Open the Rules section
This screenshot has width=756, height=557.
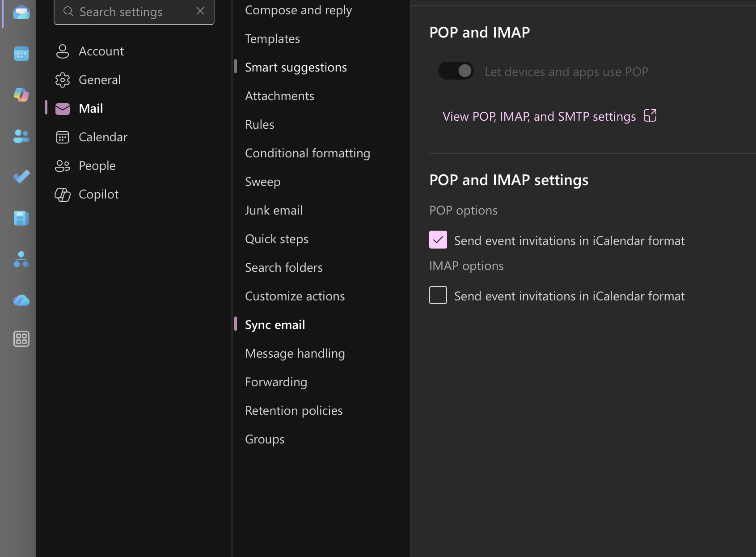[x=259, y=125]
